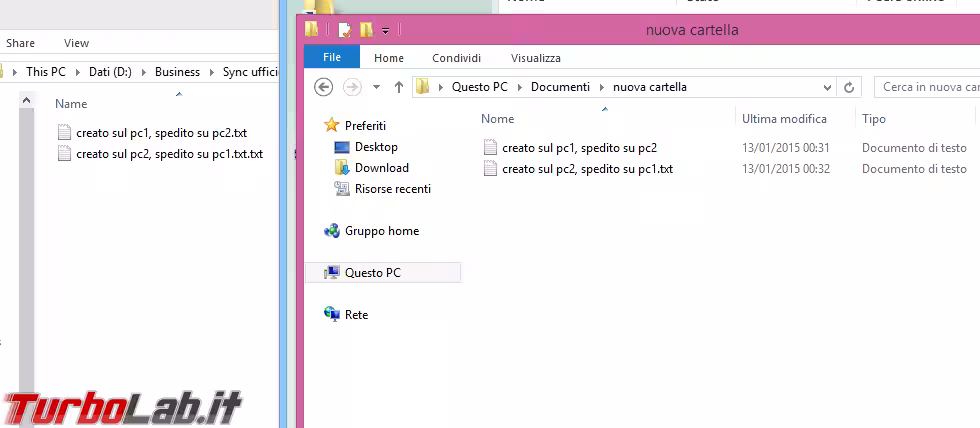Open the Visualizza ribbon tab
Screen dimensions: 980x428
tap(536, 58)
